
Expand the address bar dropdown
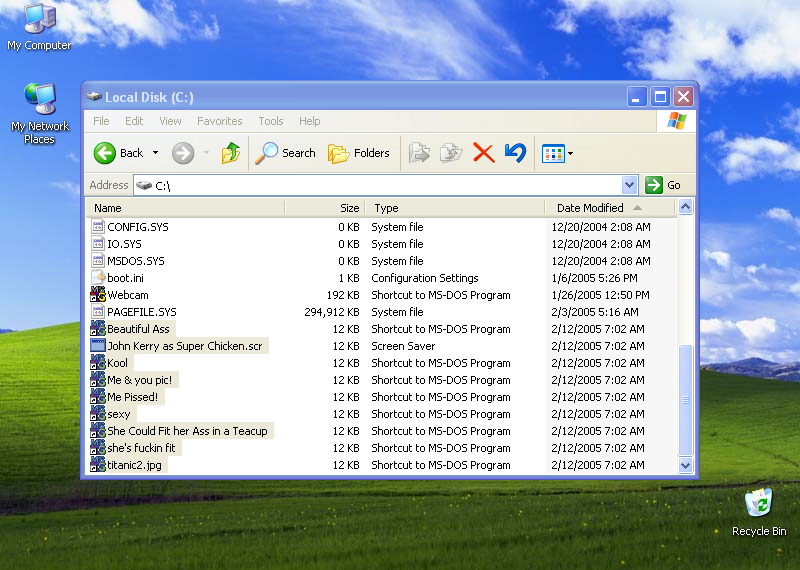(630, 185)
